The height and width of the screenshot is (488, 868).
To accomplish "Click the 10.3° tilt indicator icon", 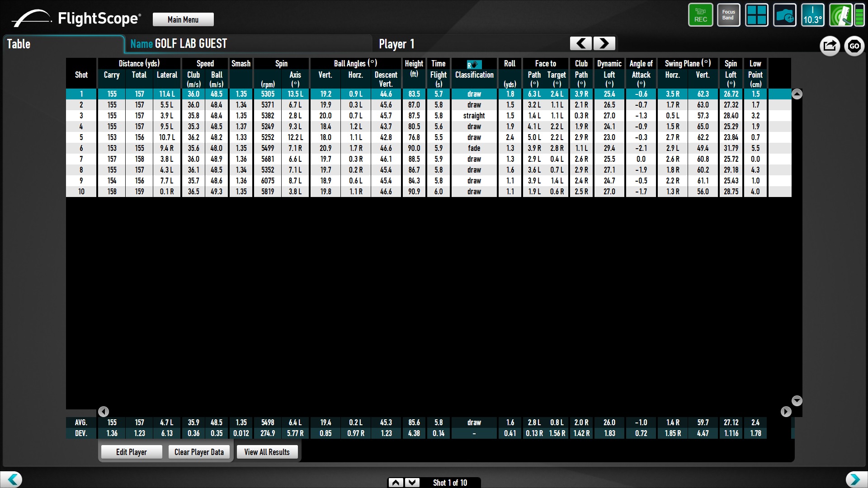I will (812, 15).
